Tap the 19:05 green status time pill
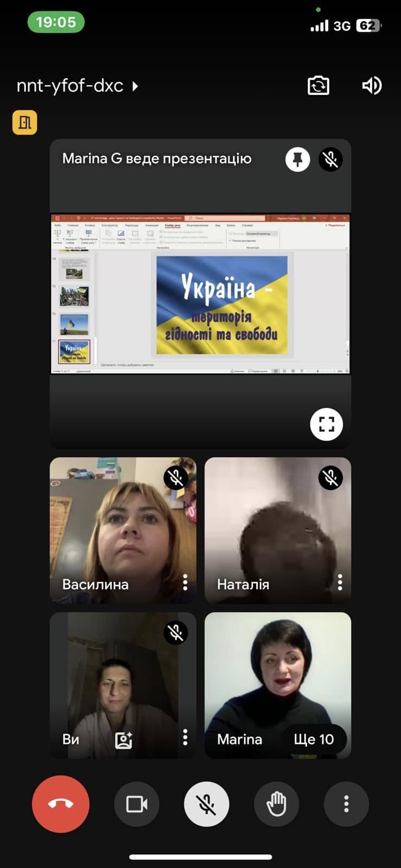Screen dimensions: 401x868 56,22
